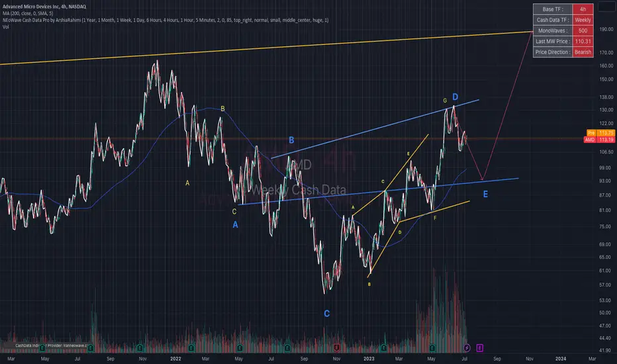This screenshot has height=364, width=617.
Task: Click the red earnings marker near Nov 2022
Action: tap(337, 348)
